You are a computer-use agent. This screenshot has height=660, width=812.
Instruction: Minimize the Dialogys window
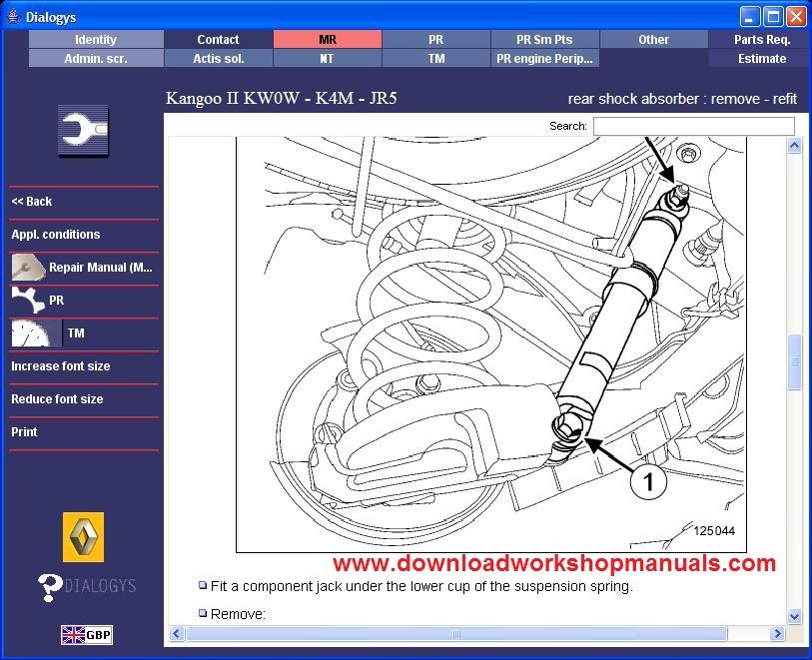point(749,17)
